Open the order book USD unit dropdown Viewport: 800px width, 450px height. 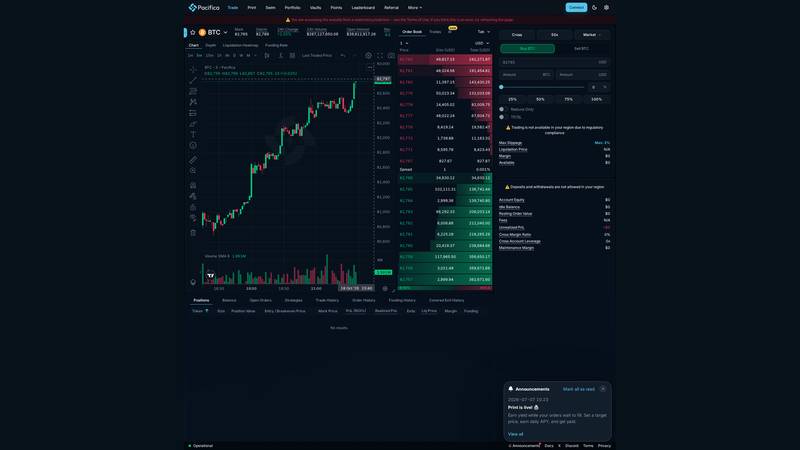482,43
